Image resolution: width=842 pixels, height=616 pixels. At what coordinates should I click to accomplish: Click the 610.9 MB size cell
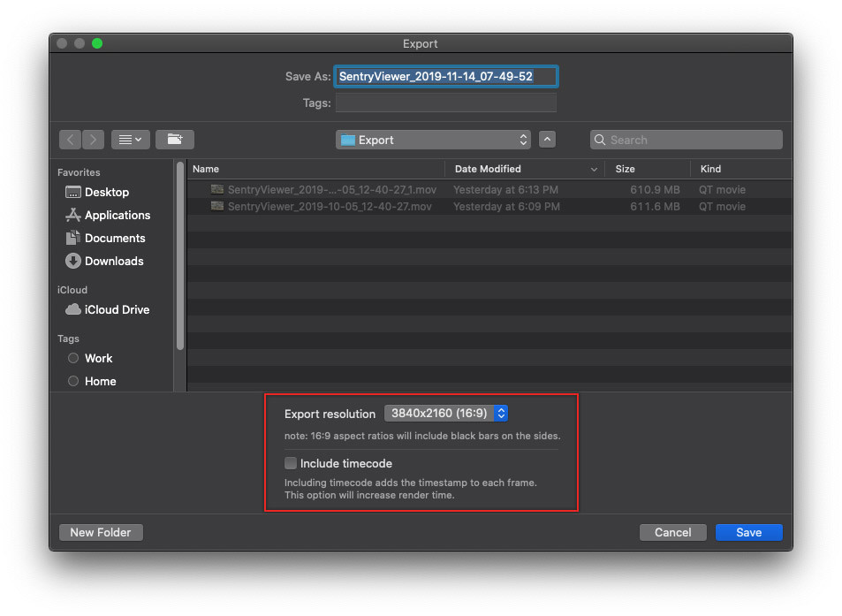[655, 190]
